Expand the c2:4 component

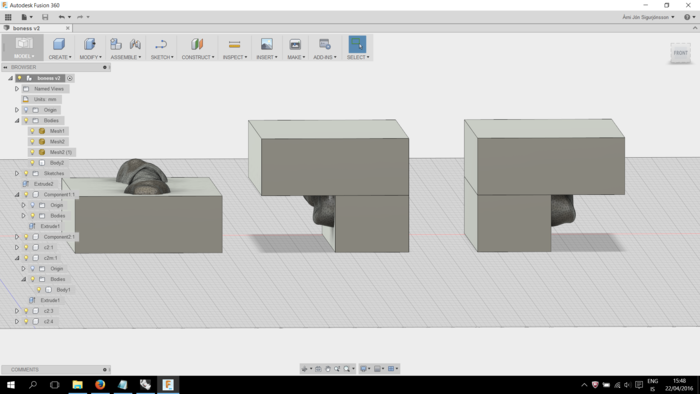click(17, 322)
